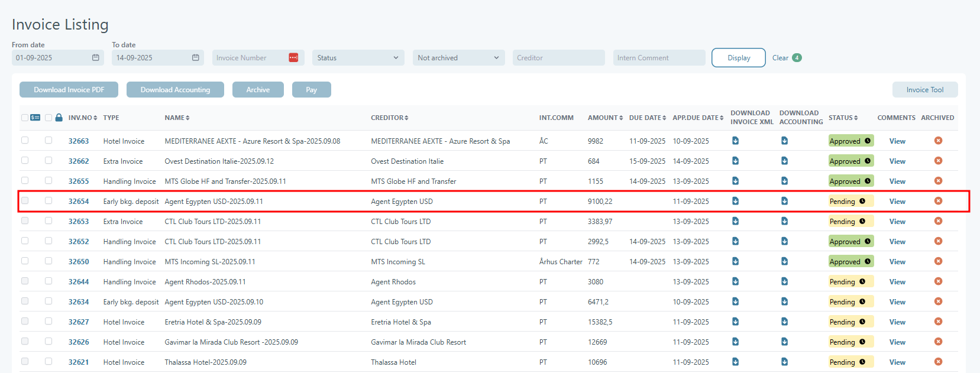Click clock icon on 32654 Pending status
The width and height of the screenshot is (980, 373).
pyautogui.click(x=862, y=201)
